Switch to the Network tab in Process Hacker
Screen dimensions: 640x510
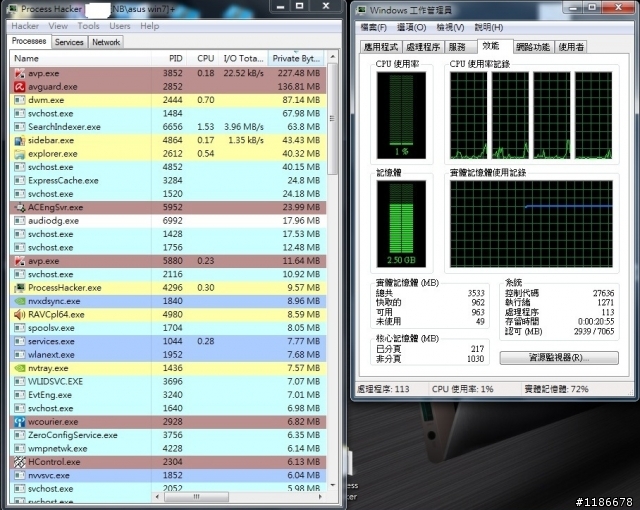(106, 42)
